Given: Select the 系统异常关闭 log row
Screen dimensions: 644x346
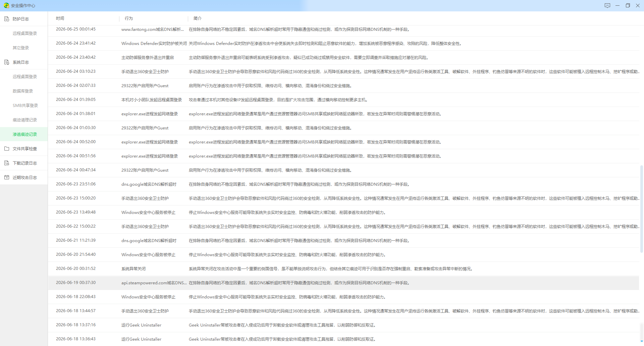Looking at the screenshot, I should click(343, 269).
